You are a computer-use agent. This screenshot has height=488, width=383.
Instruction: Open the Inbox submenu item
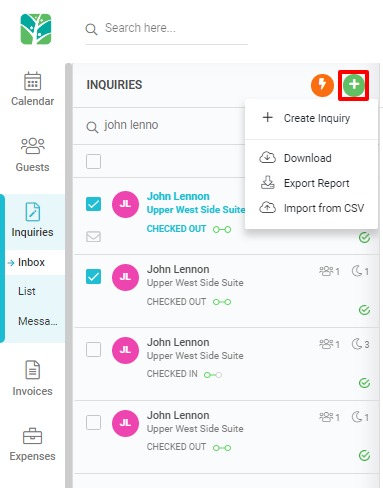pyautogui.click(x=31, y=262)
